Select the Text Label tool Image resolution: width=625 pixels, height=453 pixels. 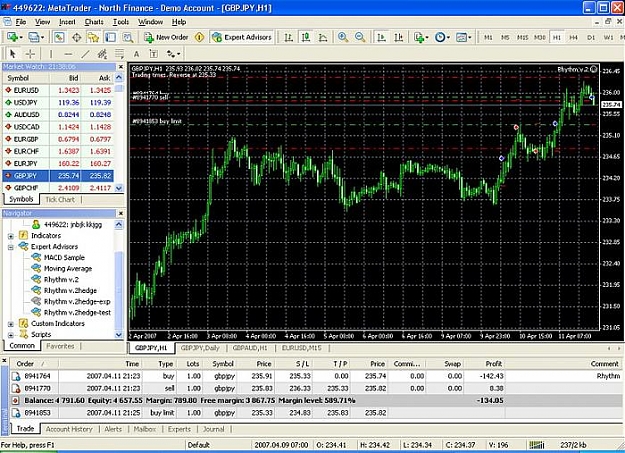(x=153, y=53)
